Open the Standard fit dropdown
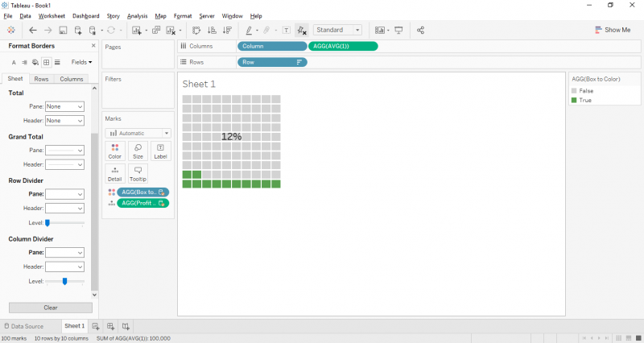 pos(337,31)
